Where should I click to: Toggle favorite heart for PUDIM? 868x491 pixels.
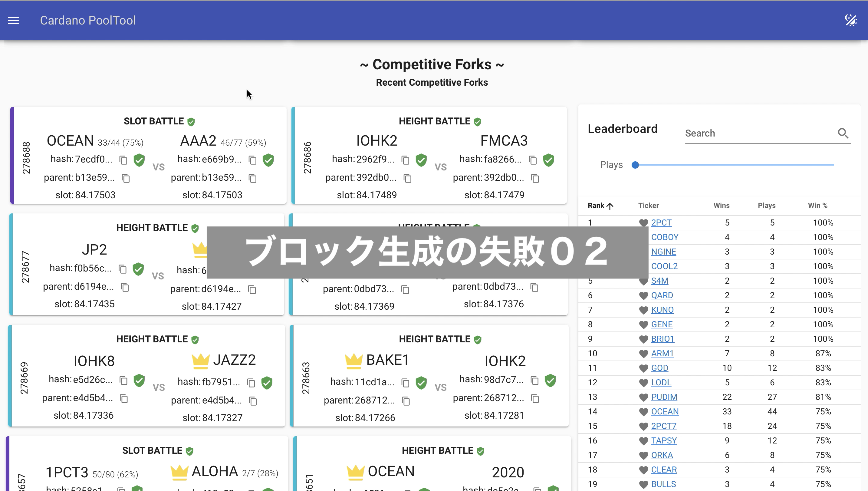643,397
